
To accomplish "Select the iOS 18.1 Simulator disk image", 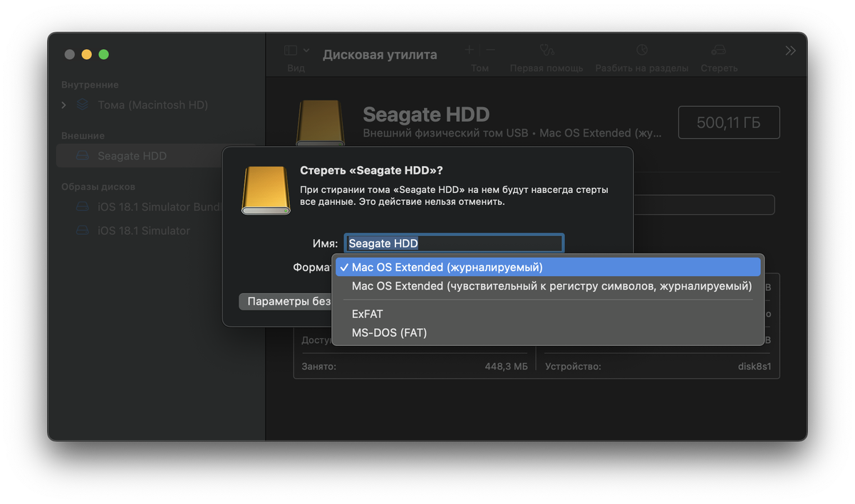I will 143,231.
